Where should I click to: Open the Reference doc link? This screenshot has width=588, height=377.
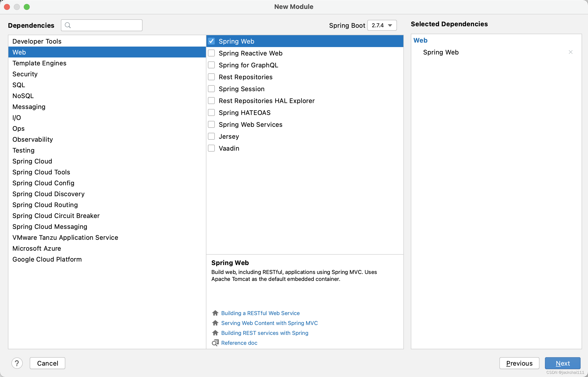click(x=239, y=343)
